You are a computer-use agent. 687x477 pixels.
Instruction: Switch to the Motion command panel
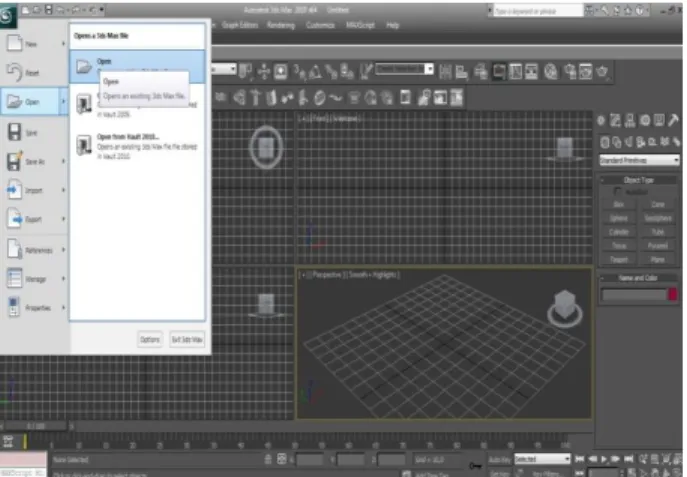pyautogui.click(x=645, y=120)
